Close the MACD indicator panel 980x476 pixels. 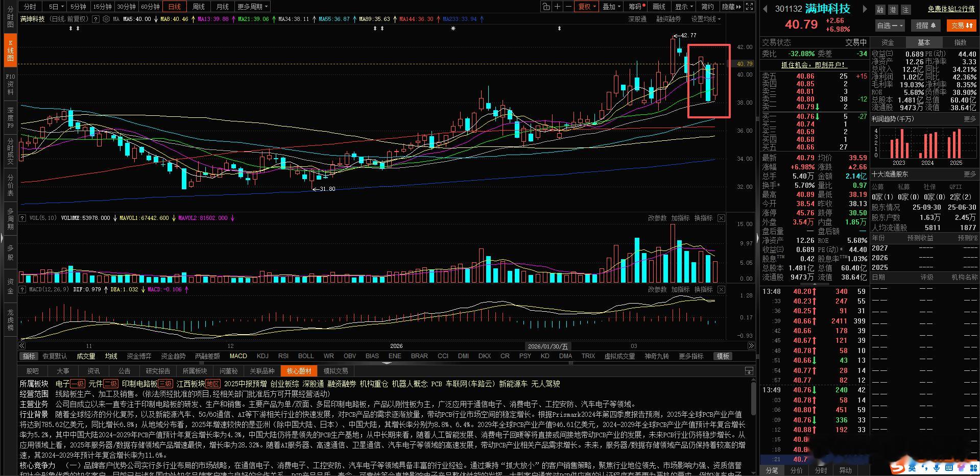tap(721, 289)
